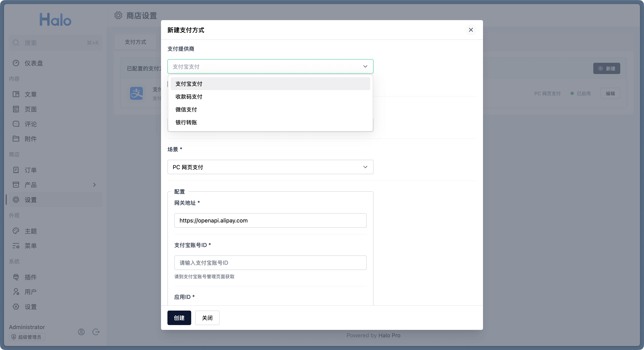The image size is (644, 350).
Task: Open the 场景 PC 网页支付 dropdown
Action: click(270, 167)
